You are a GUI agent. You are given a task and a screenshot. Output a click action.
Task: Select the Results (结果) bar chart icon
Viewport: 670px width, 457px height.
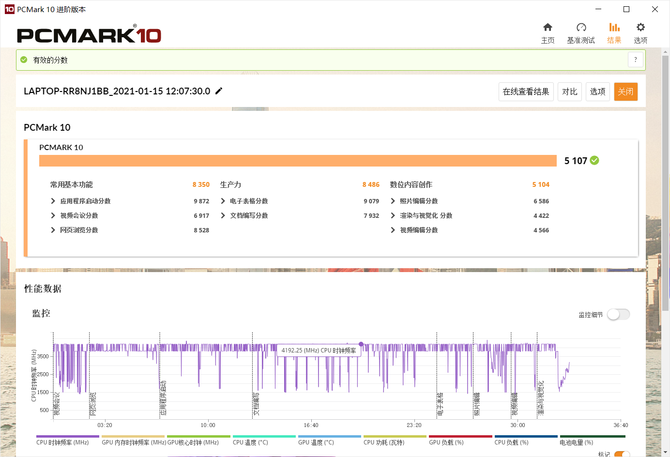coord(614,27)
